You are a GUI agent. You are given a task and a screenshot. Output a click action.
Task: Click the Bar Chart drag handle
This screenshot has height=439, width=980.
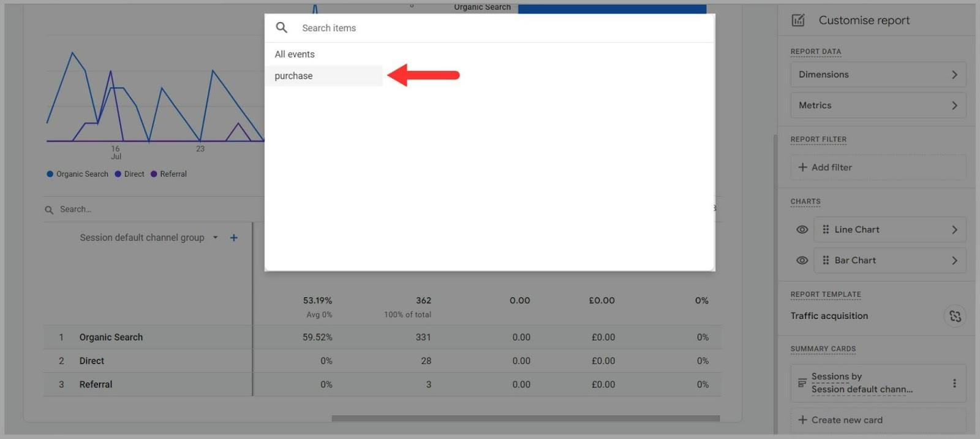826,261
